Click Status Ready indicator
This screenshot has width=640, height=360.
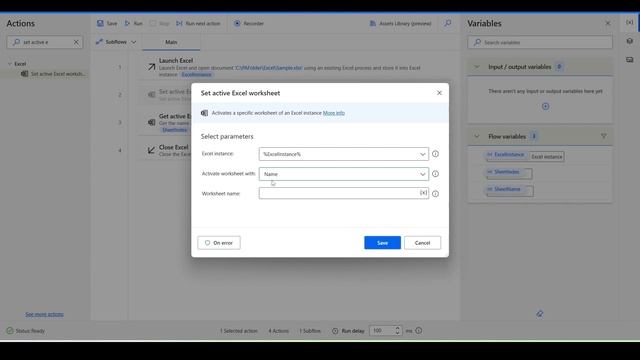(x=26, y=331)
